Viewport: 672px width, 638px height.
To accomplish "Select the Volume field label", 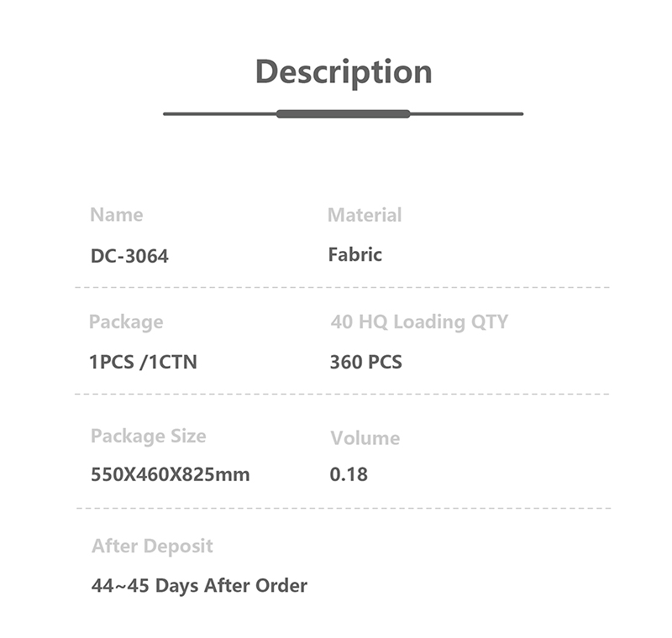I will click(x=365, y=438).
